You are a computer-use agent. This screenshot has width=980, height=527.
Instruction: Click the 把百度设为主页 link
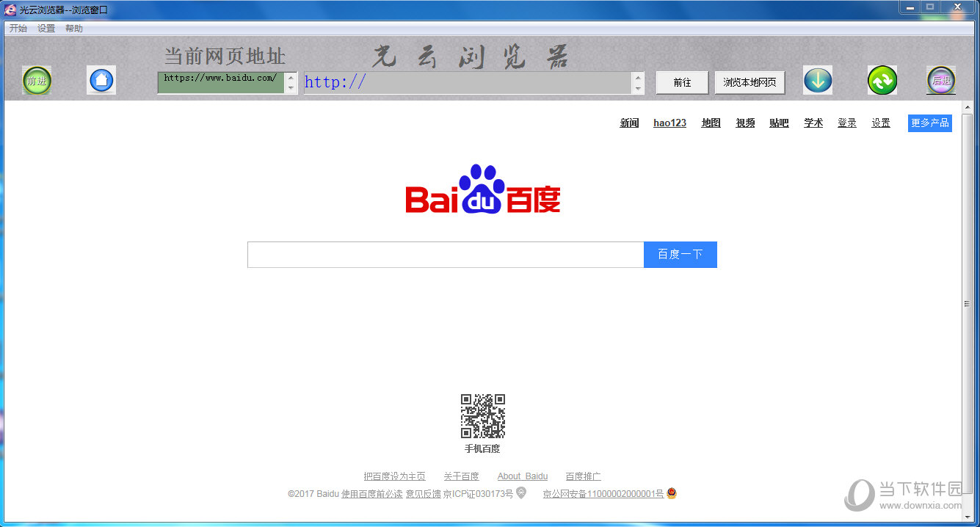pos(394,476)
